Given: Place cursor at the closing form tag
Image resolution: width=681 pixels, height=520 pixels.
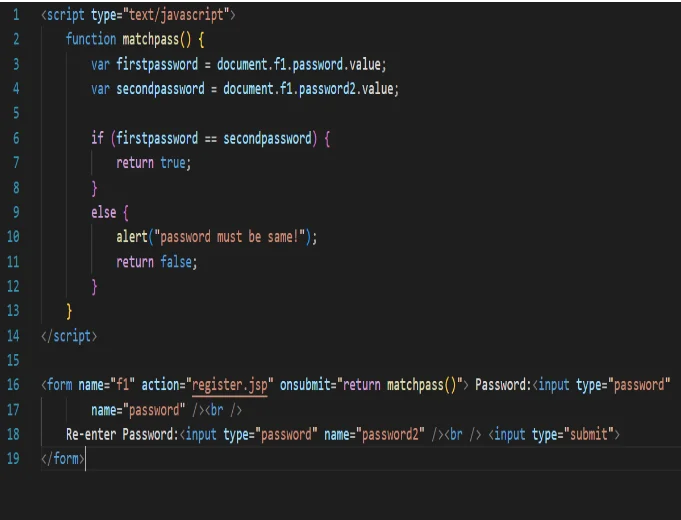Looking at the screenshot, I should [62, 459].
